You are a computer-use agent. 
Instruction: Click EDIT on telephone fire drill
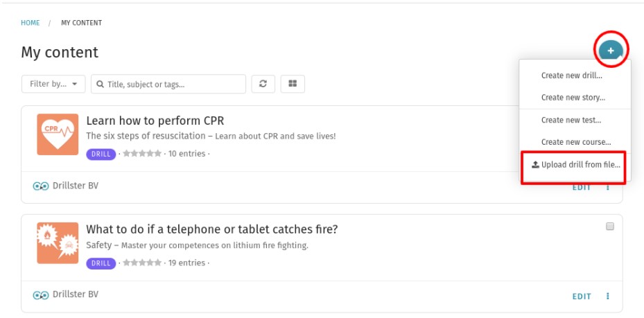click(x=582, y=297)
